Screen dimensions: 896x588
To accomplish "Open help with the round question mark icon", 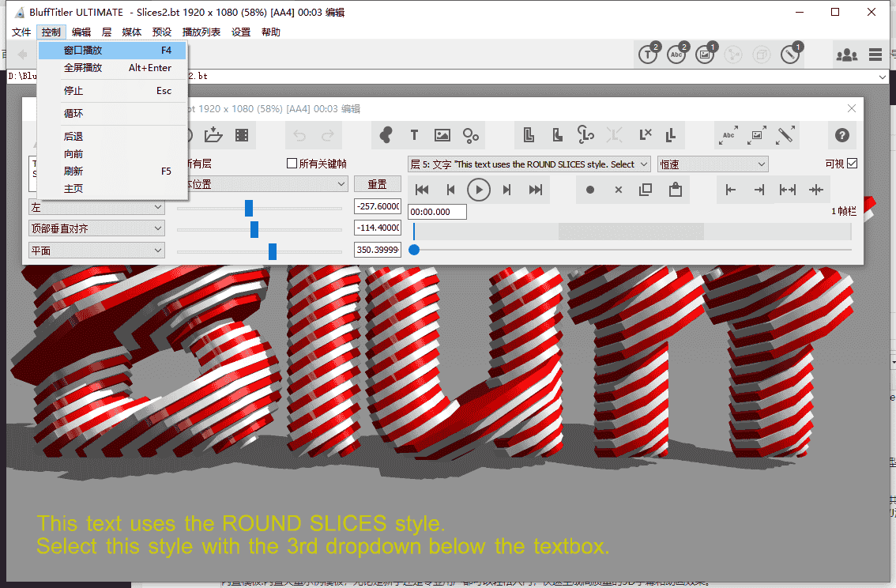I will [x=841, y=135].
